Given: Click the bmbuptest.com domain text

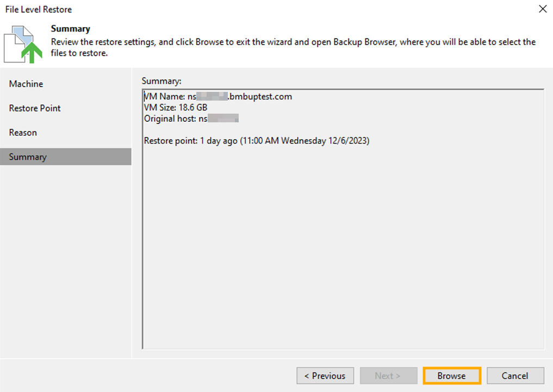Looking at the screenshot, I should pos(260,97).
